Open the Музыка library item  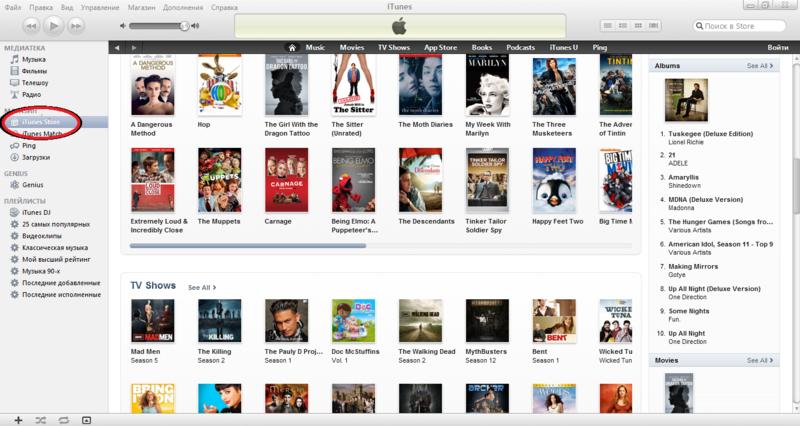point(34,59)
